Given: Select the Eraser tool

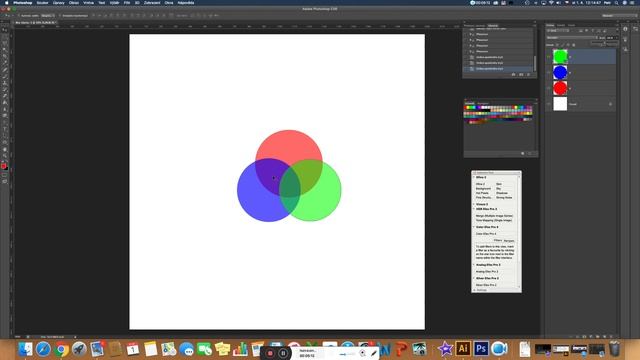Looking at the screenshot, I should 5,96.
